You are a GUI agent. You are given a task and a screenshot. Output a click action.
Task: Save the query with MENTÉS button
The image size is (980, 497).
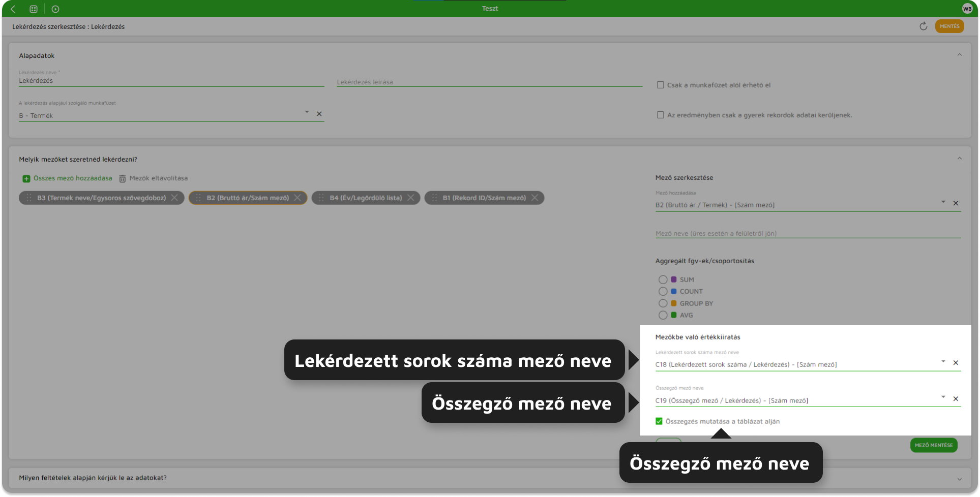click(x=949, y=26)
